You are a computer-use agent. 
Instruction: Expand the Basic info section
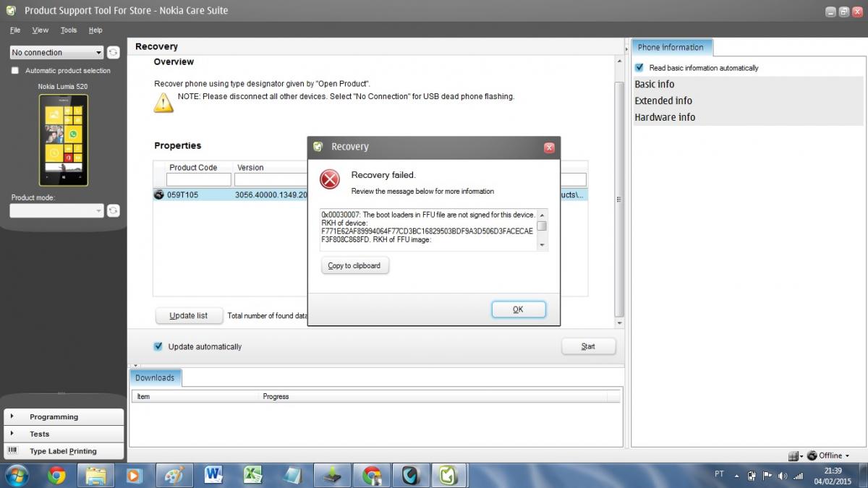(x=749, y=84)
